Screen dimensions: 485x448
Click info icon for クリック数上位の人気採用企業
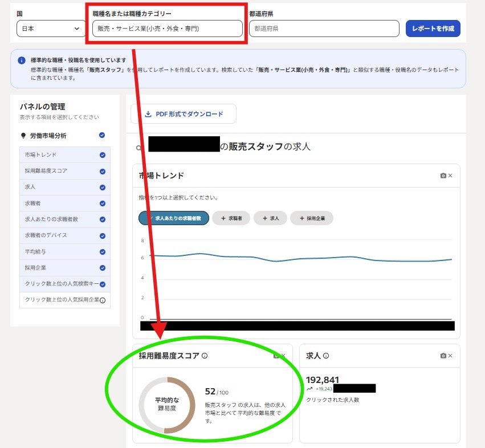(x=103, y=300)
